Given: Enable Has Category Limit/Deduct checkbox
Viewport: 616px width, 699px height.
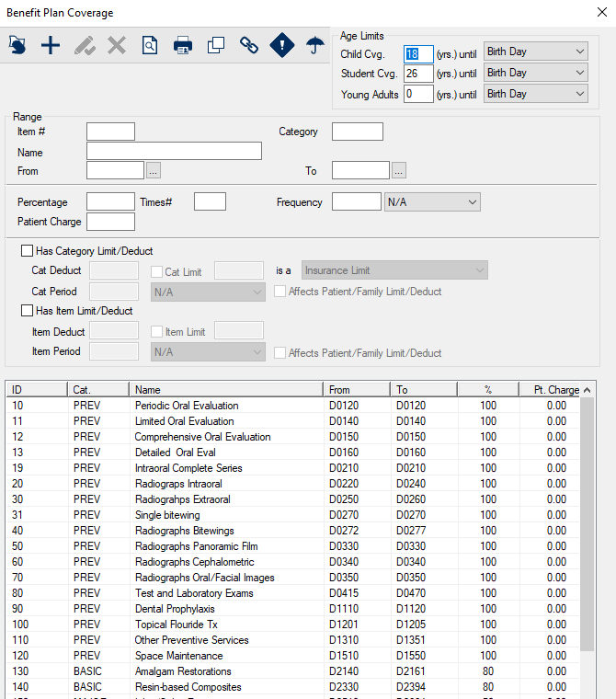Looking at the screenshot, I should click(27, 251).
